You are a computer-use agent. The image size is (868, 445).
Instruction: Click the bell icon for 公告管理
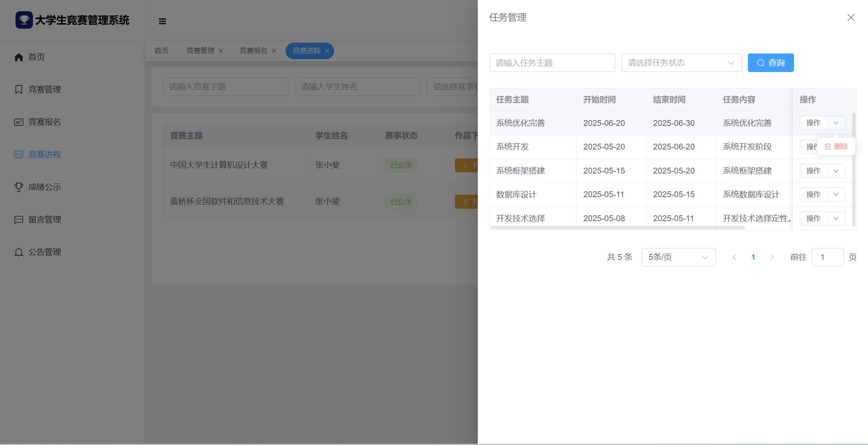[19, 252]
